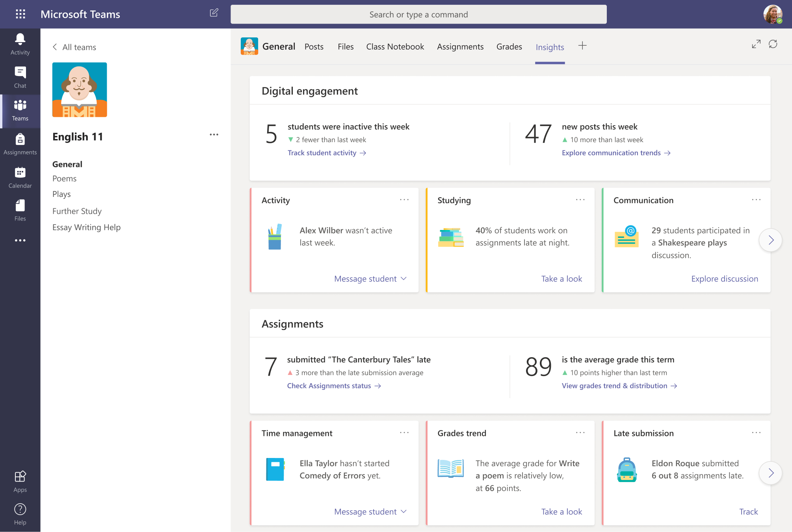792x532 pixels.
Task: Expand Time management card options
Action: pyautogui.click(x=404, y=432)
